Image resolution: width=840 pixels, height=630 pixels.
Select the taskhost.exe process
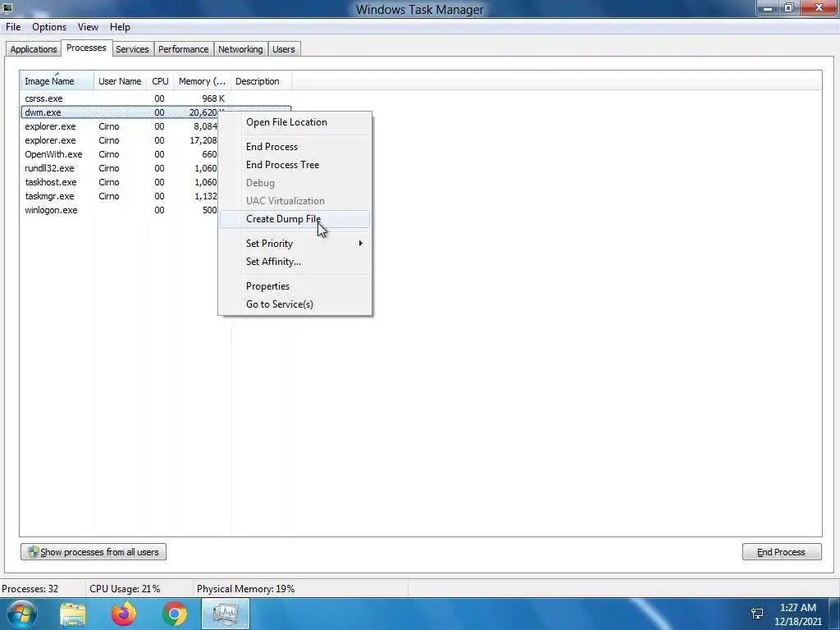click(x=120, y=182)
